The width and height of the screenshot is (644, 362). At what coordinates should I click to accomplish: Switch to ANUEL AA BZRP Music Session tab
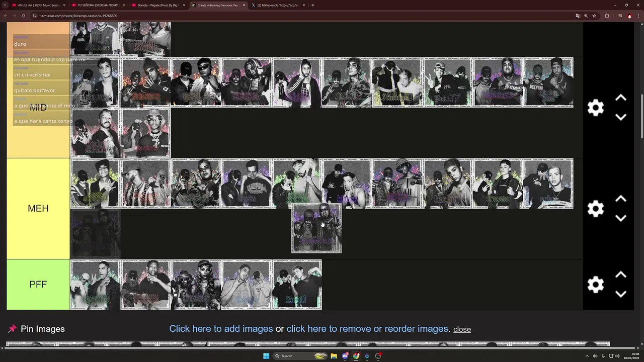point(39,5)
